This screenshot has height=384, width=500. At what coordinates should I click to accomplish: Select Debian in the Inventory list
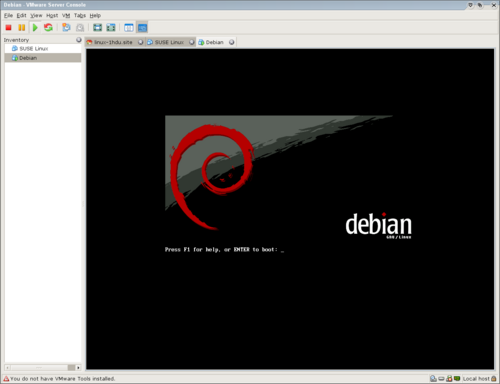coord(43,58)
